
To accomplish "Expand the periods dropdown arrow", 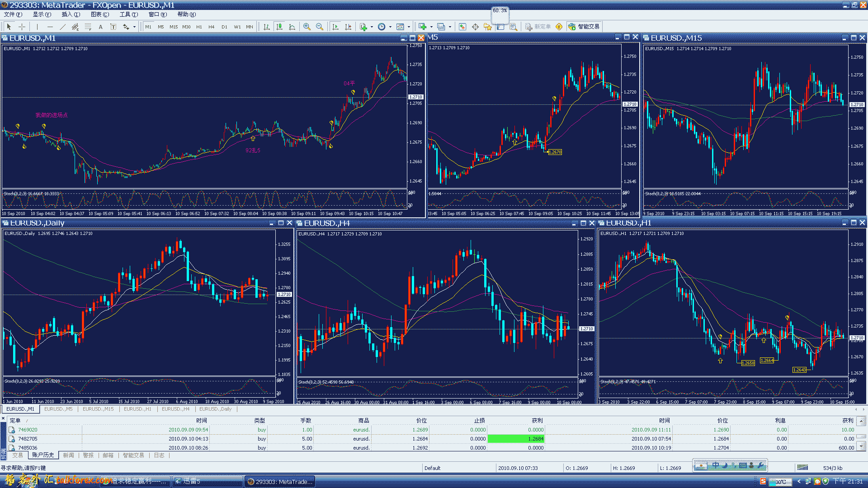I will pyautogui.click(x=390, y=27).
